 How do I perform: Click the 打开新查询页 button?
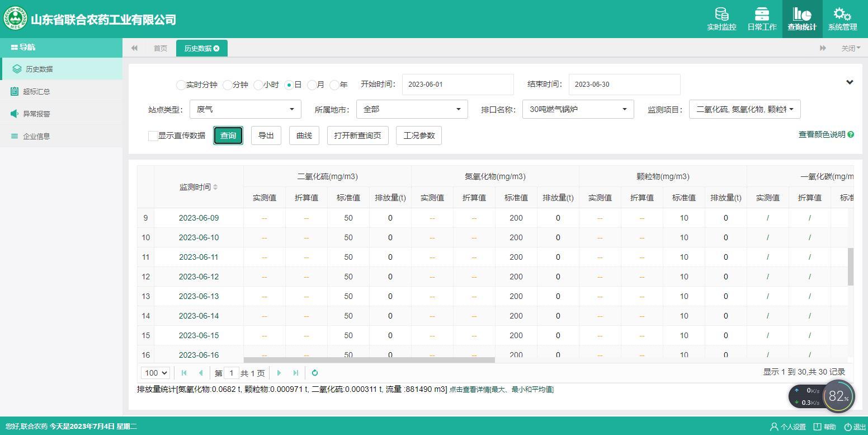[358, 135]
